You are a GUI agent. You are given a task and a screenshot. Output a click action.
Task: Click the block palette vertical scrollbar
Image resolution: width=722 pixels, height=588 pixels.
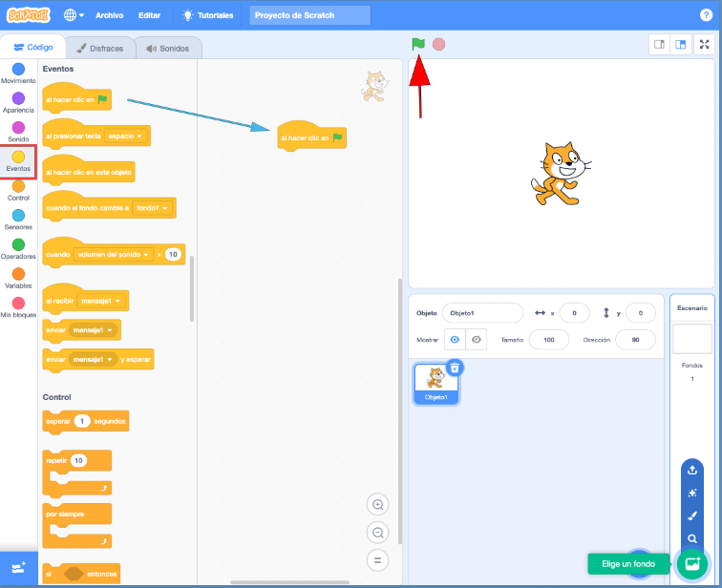pyautogui.click(x=192, y=288)
